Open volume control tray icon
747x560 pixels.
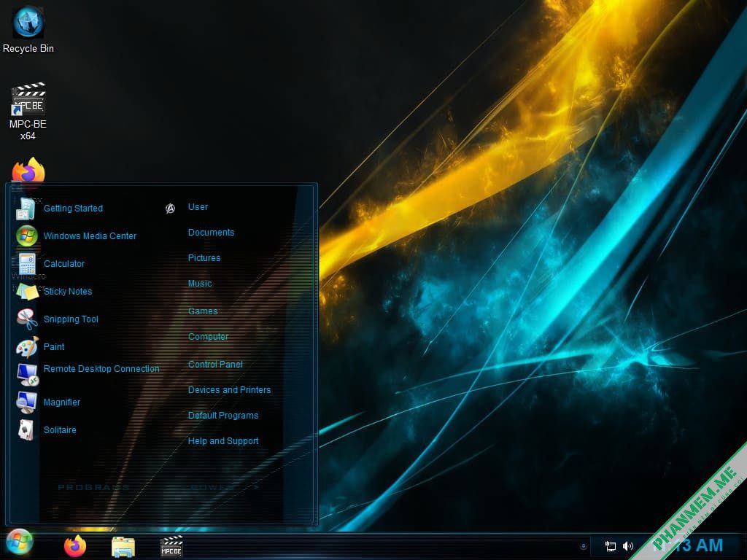pos(628,546)
